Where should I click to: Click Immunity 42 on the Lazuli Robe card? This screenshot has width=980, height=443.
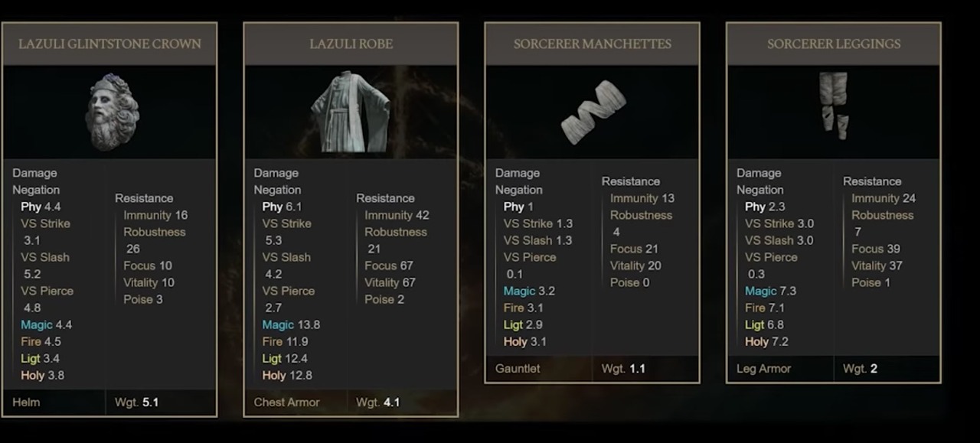point(397,215)
